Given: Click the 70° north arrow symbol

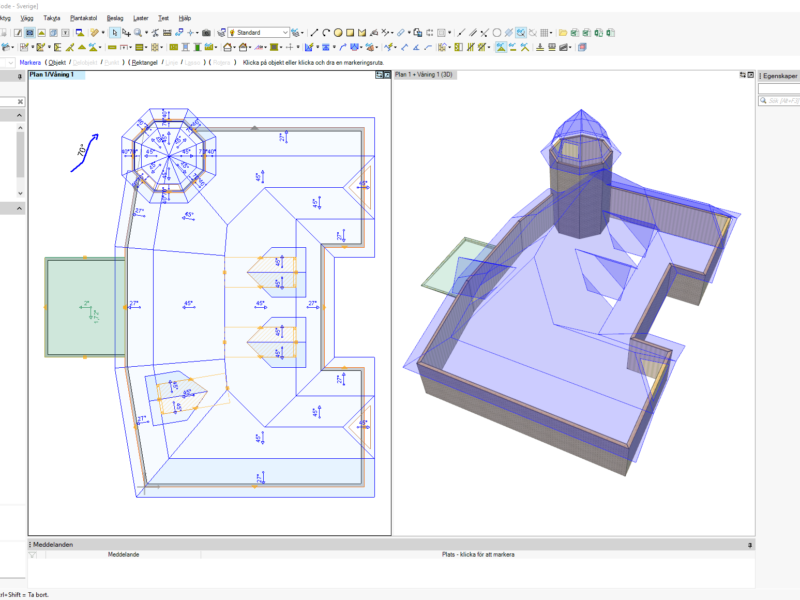Looking at the screenshot, I should [84, 153].
